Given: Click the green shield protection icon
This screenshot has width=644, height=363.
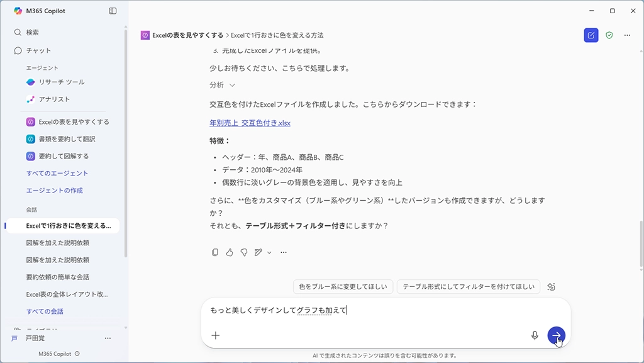Looking at the screenshot, I should tap(609, 35).
